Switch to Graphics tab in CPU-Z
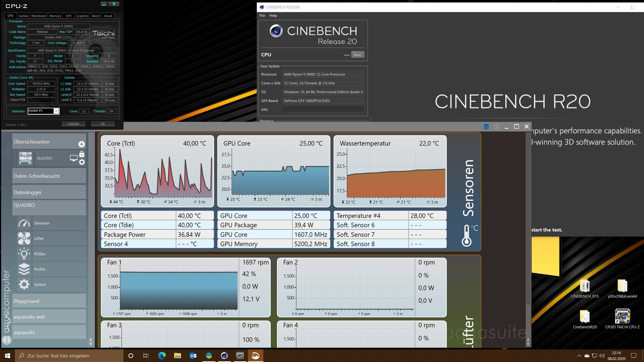 pos(82,16)
